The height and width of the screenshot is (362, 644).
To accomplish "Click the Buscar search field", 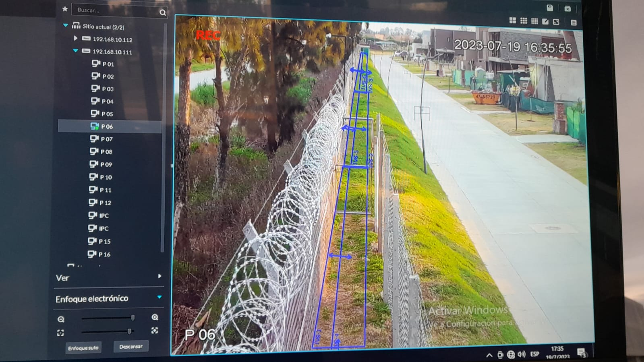I will coord(115,10).
